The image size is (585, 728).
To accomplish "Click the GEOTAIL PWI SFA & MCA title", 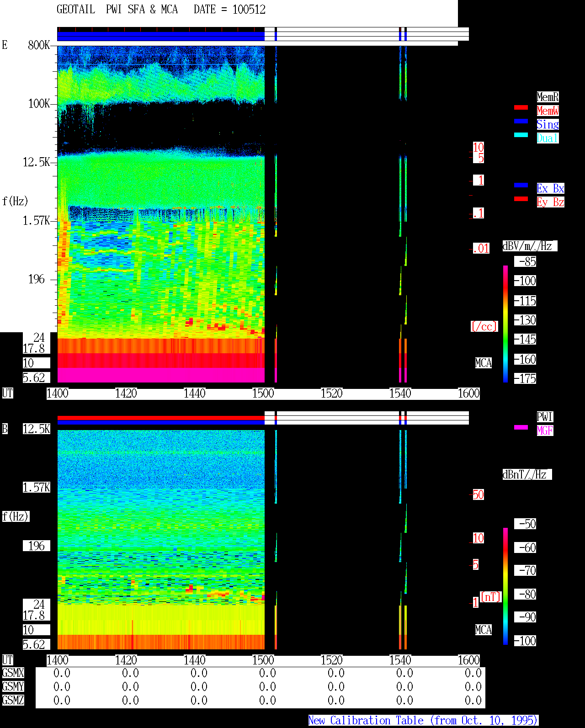I will [117, 10].
